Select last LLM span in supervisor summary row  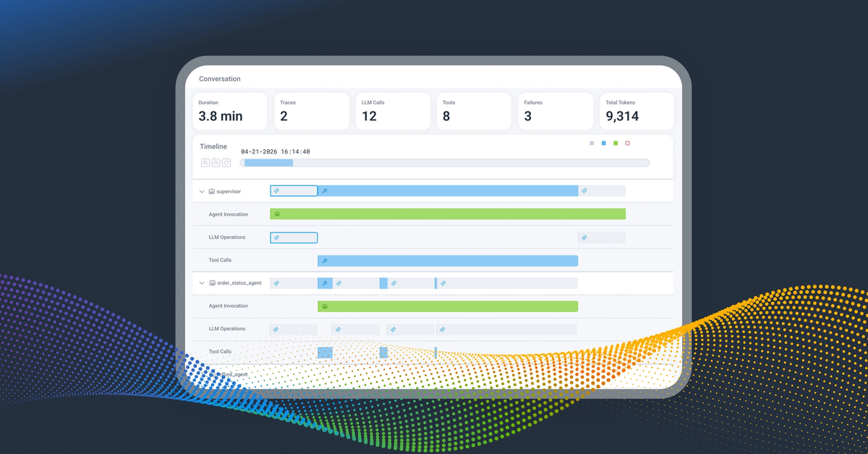(x=602, y=191)
